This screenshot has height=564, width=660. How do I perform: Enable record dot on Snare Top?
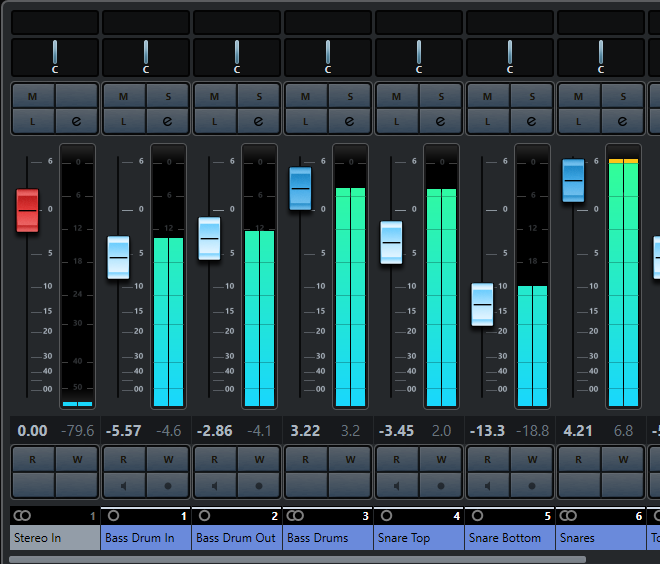pyautogui.click(x=440, y=485)
